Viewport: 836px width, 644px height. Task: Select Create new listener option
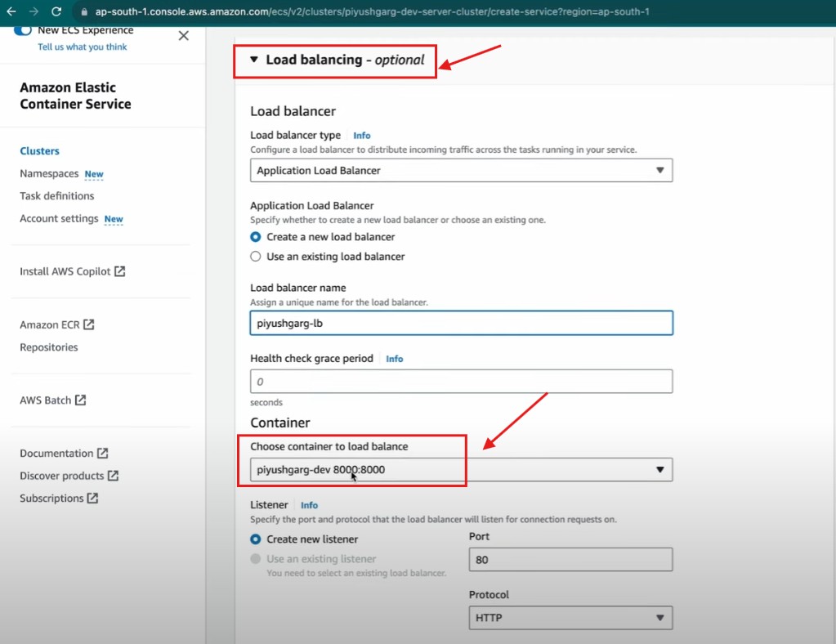(256, 539)
